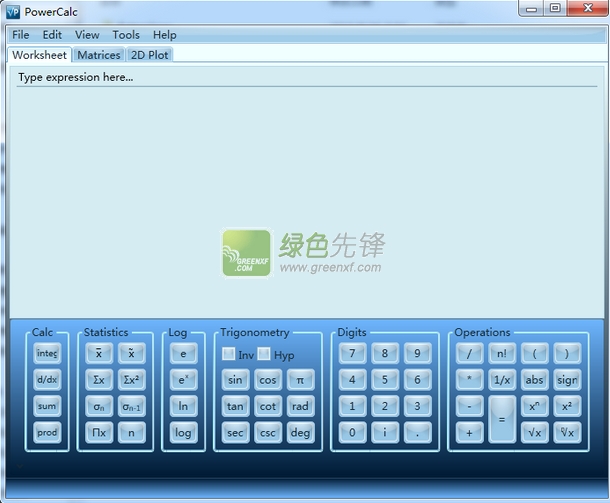Click the cot button
610x503 pixels.
click(268, 406)
